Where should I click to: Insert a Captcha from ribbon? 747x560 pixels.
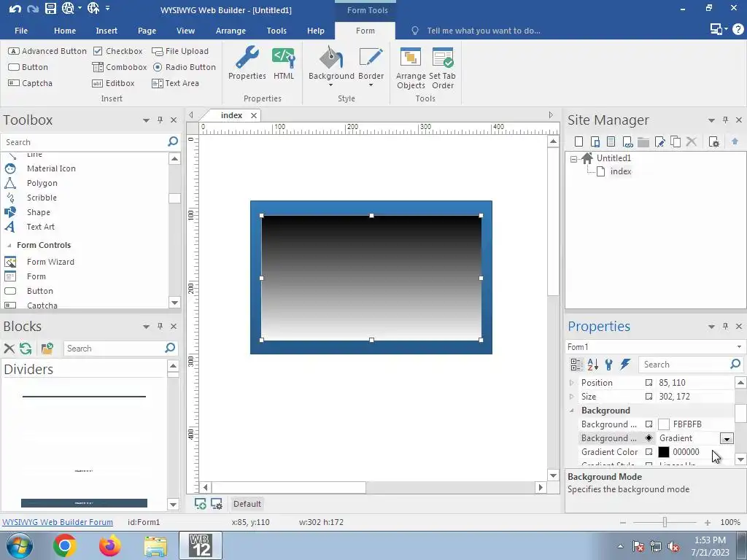(x=30, y=83)
